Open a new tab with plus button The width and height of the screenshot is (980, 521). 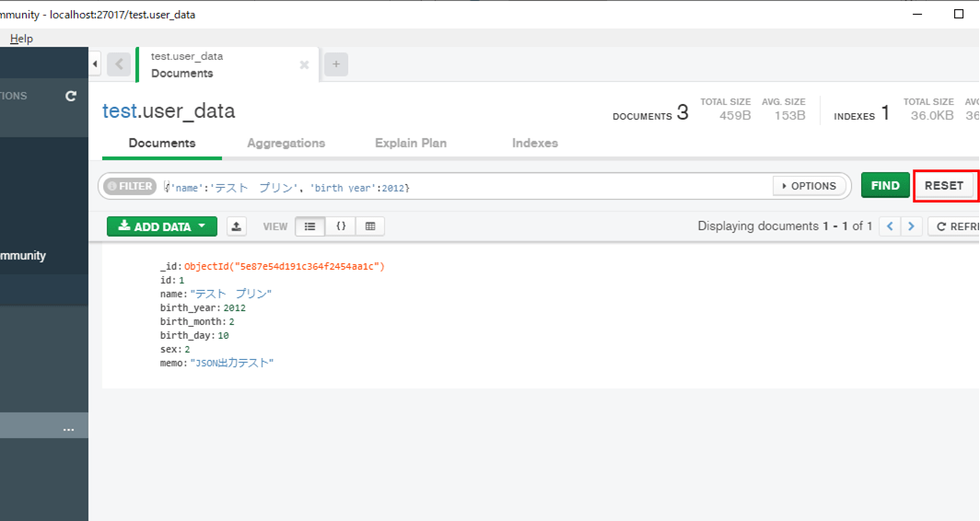click(x=335, y=64)
